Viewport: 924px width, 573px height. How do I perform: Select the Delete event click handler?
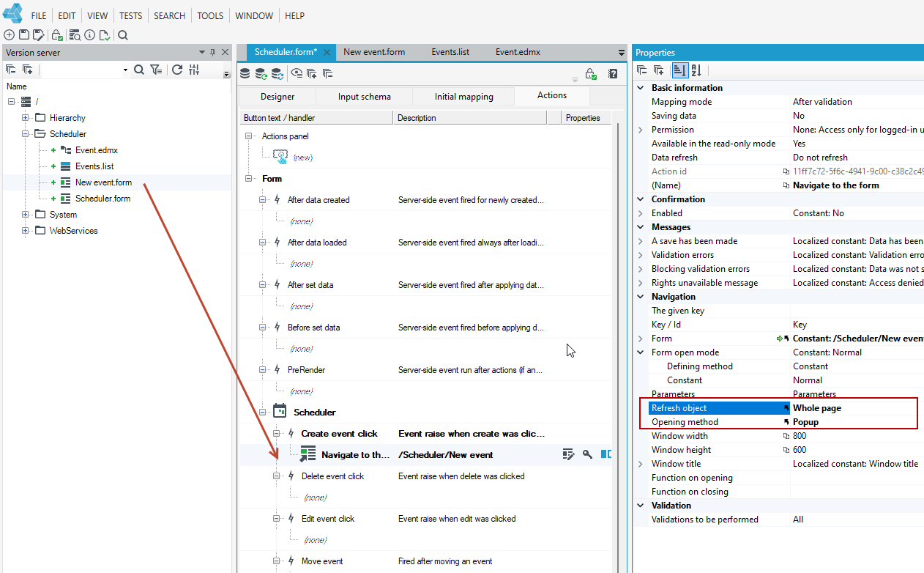(332, 476)
